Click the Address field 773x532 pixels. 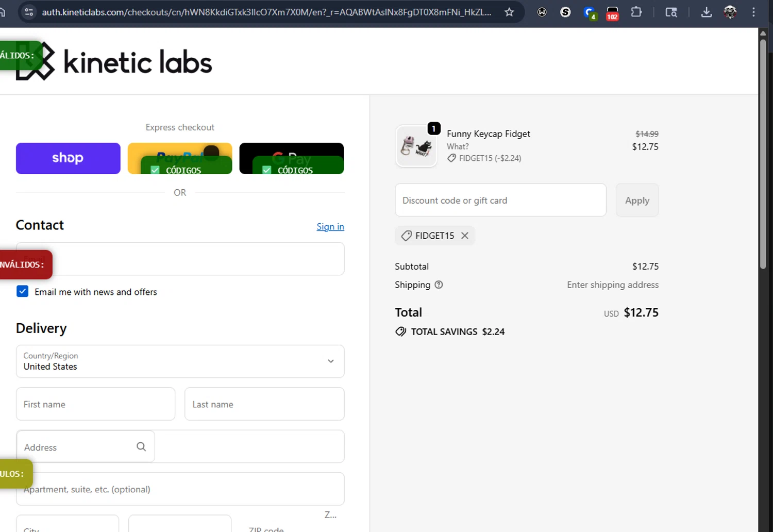pos(180,446)
